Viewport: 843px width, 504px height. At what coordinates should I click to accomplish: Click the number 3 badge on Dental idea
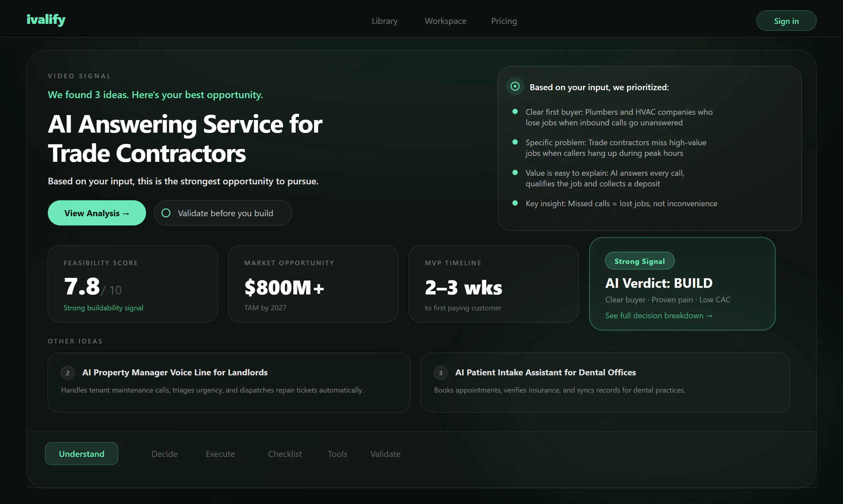click(440, 373)
